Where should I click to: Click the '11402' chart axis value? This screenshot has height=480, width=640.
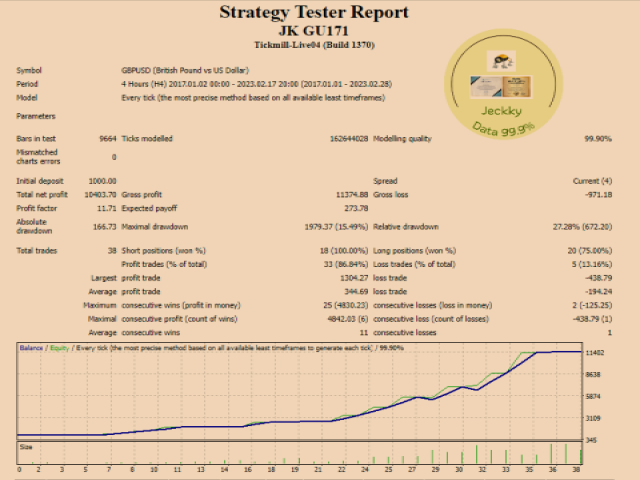(x=595, y=353)
